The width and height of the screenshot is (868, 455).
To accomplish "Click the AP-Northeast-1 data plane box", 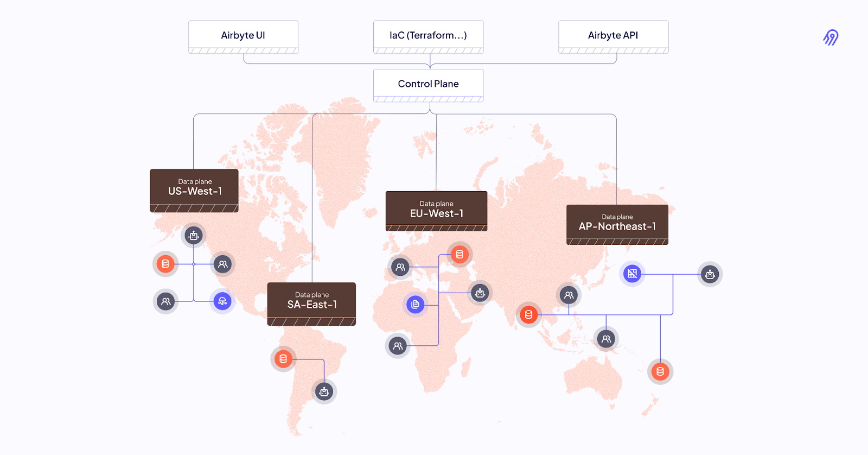I will [617, 225].
